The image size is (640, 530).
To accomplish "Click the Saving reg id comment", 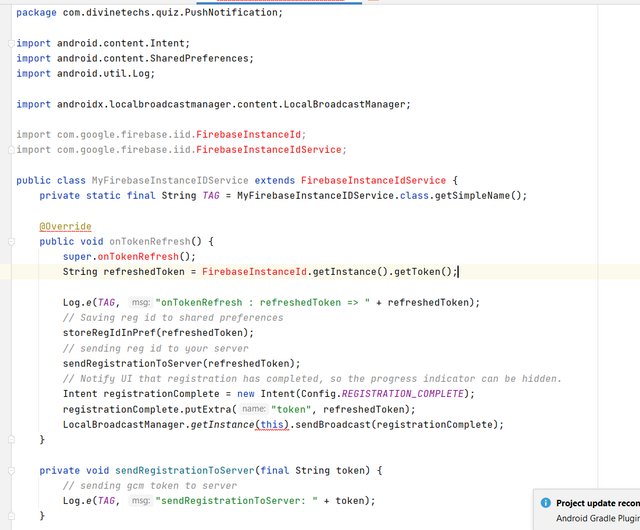I will tap(173, 318).
